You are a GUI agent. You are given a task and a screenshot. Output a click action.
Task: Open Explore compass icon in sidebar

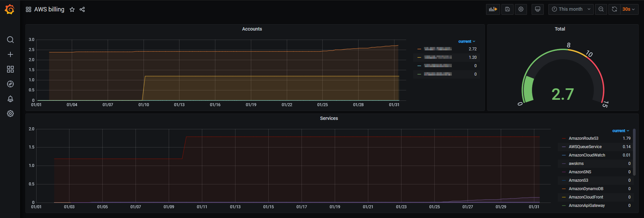[10, 84]
